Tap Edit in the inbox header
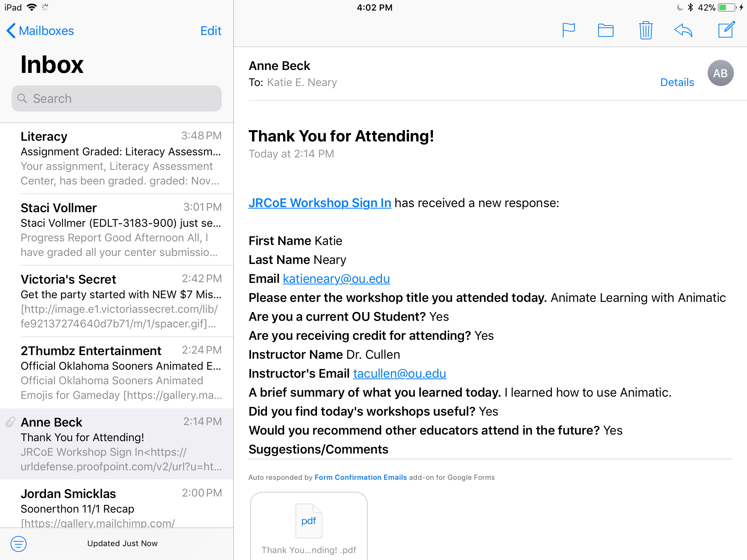Viewport: 747px width, 560px height. (x=211, y=31)
